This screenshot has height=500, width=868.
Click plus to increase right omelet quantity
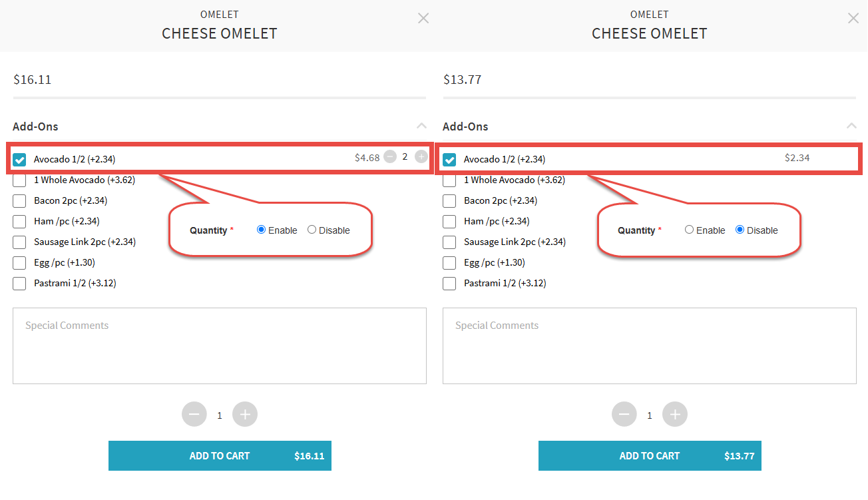pos(675,415)
